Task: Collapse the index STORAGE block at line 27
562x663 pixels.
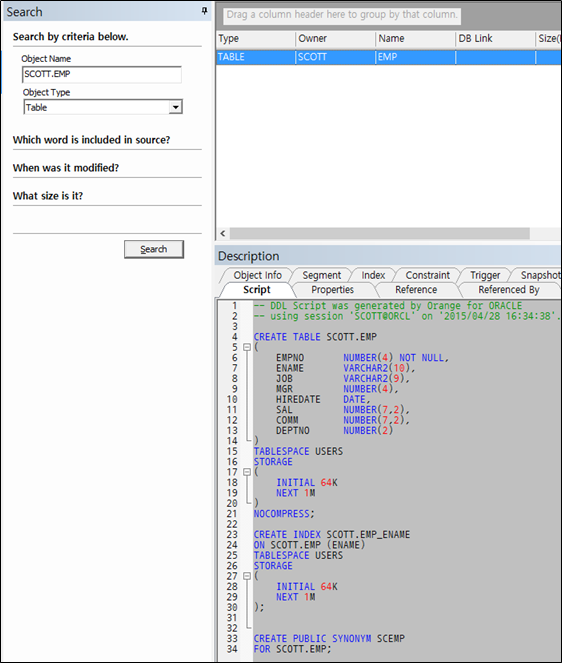Action: [x=247, y=576]
